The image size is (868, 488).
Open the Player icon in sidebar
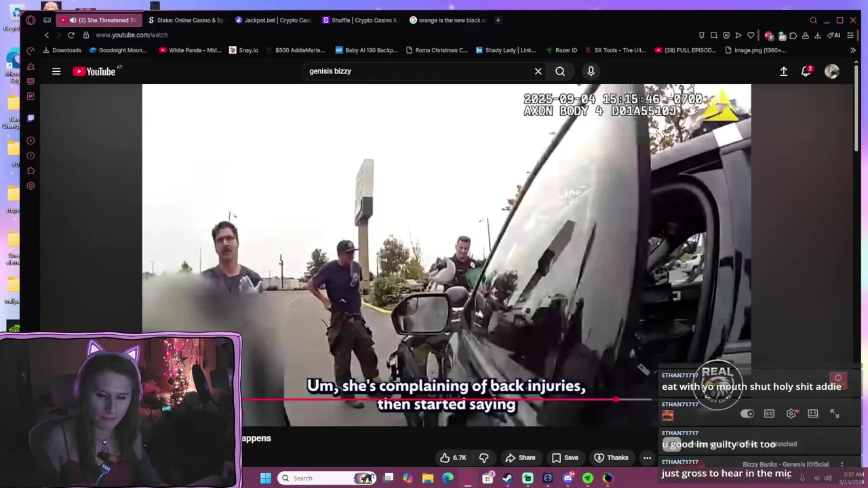(31, 140)
